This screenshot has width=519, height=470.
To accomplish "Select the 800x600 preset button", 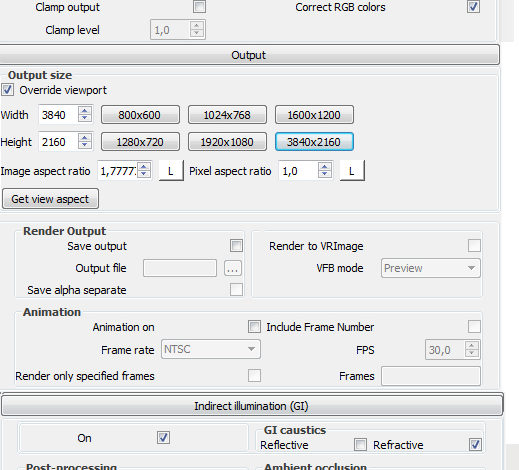I will coord(140,115).
